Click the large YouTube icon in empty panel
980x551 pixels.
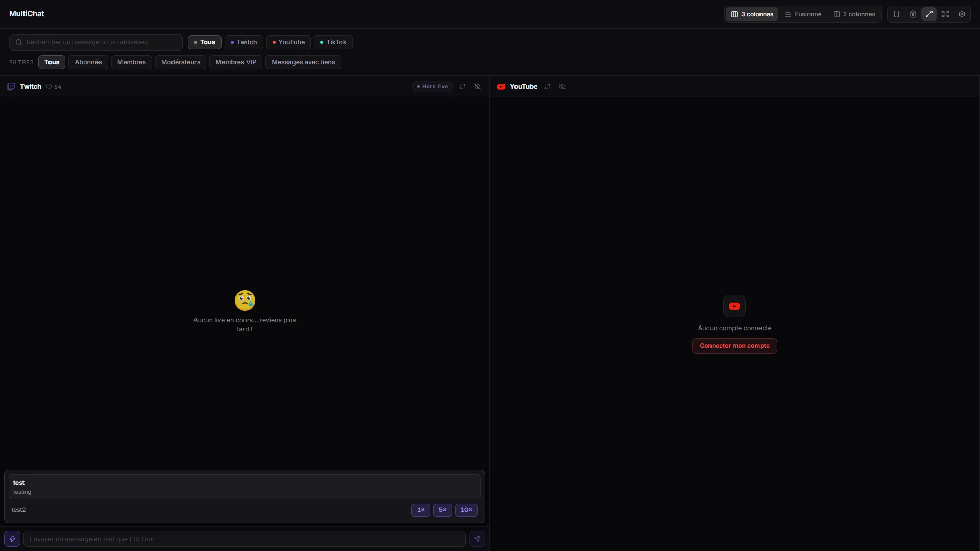tap(734, 306)
